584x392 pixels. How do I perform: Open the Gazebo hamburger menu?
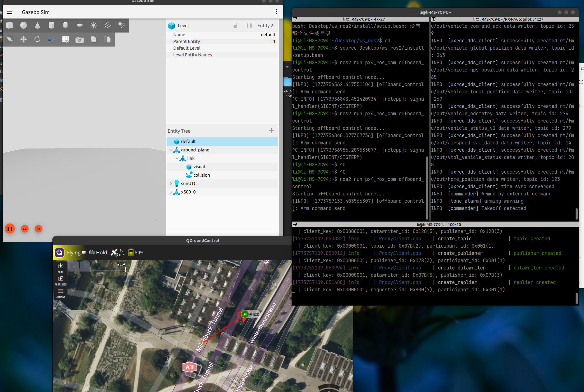pos(10,12)
